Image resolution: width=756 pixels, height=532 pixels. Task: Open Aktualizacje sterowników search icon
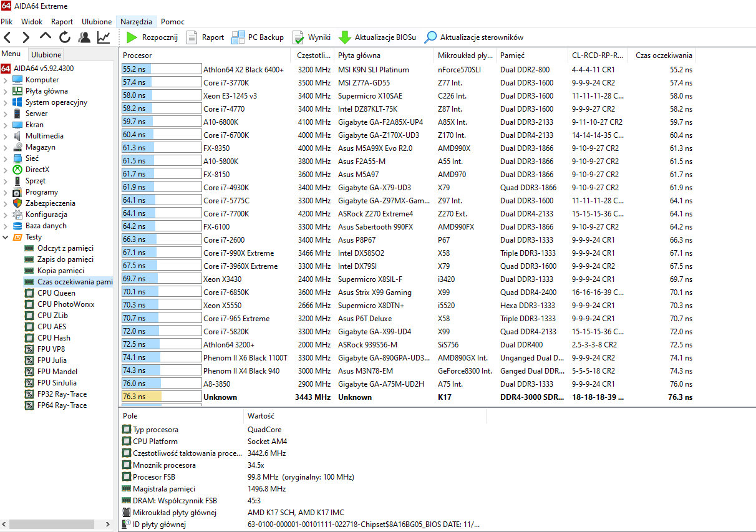(x=430, y=37)
